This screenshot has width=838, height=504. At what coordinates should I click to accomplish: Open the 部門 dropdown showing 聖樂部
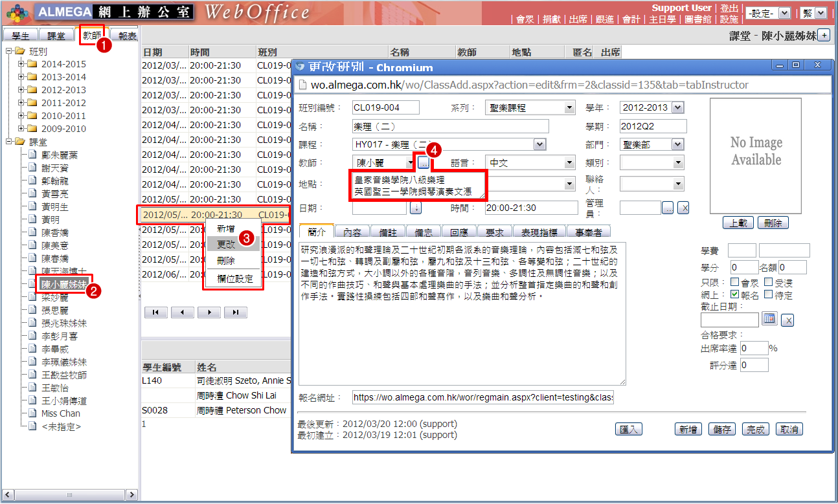click(651, 145)
